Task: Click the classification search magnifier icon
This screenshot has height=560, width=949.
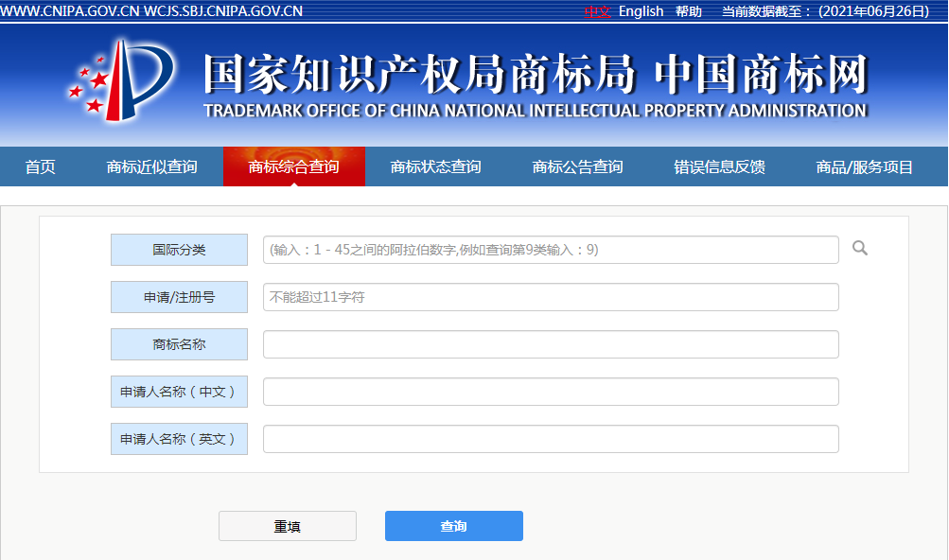Action: click(859, 248)
